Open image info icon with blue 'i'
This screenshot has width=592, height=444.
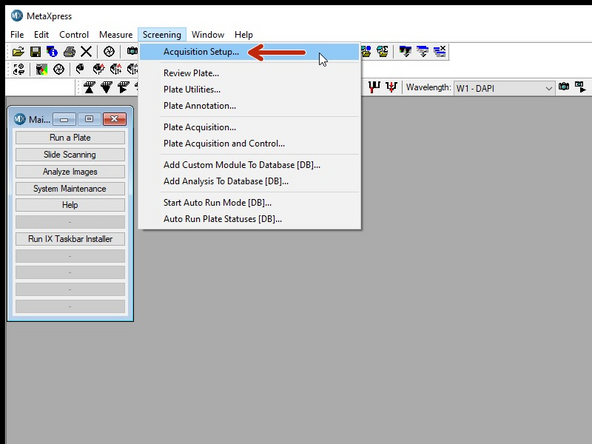52,51
